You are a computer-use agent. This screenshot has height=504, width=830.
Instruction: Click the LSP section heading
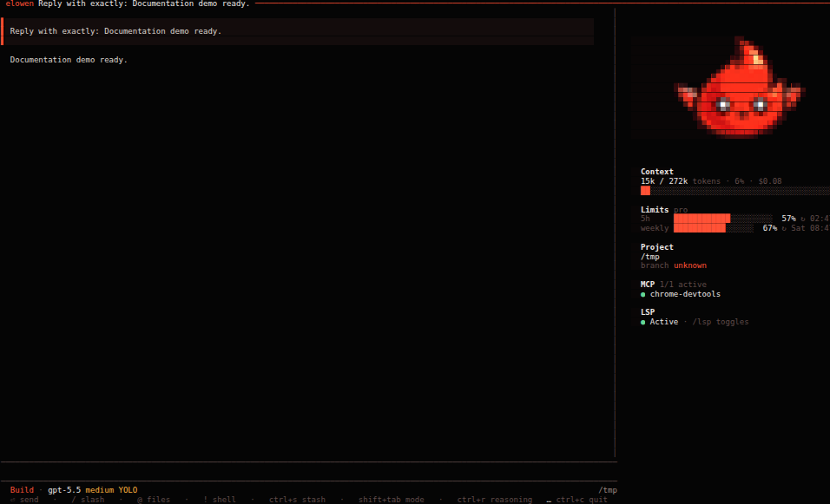tap(648, 312)
